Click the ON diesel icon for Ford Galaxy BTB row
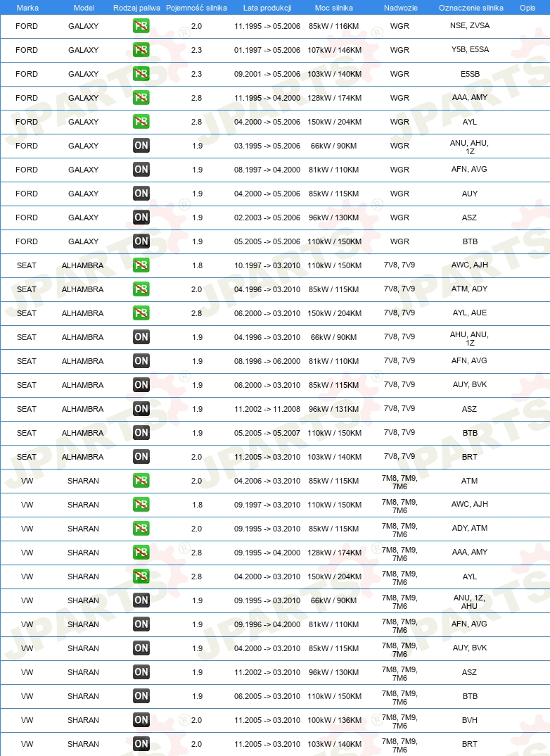This screenshot has width=550, height=756. click(x=141, y=241)
